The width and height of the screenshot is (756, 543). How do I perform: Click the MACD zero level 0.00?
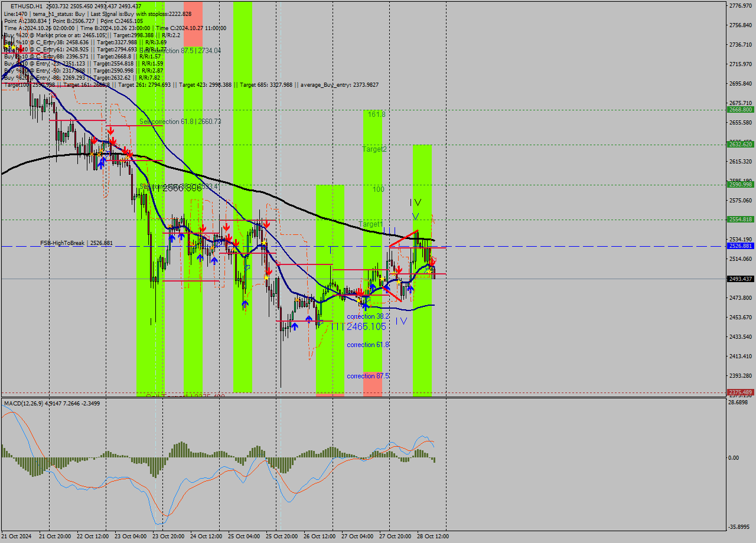coord(735,458)
